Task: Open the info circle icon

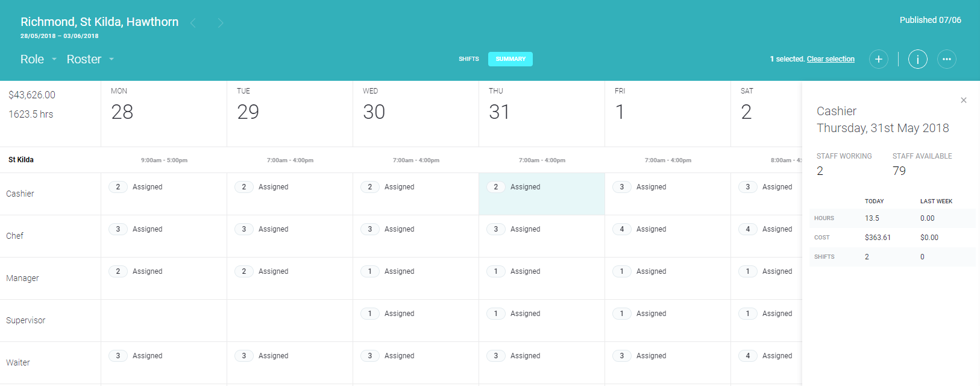Action: tap(917, 59)
